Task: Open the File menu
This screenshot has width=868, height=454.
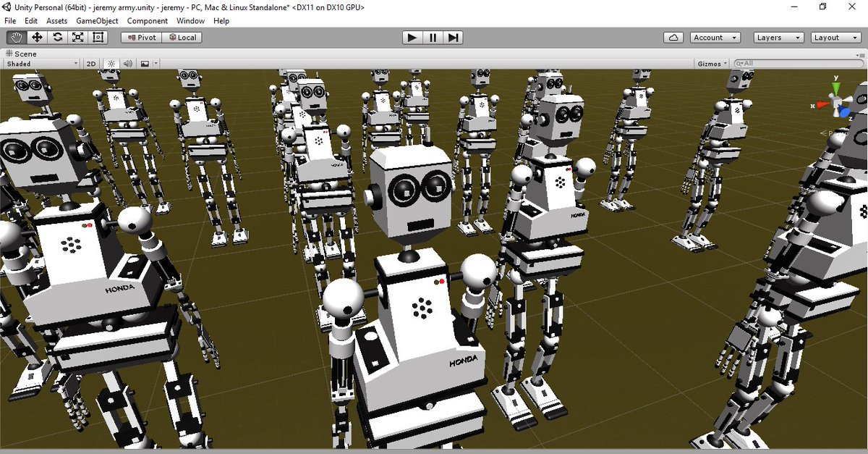Action: (10, 21)
